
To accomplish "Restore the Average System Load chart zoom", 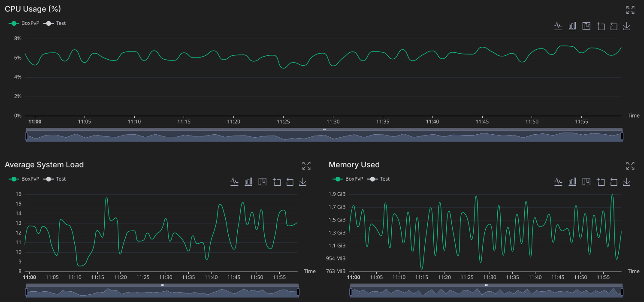I will pyautogui.click(x=290, y=181).
